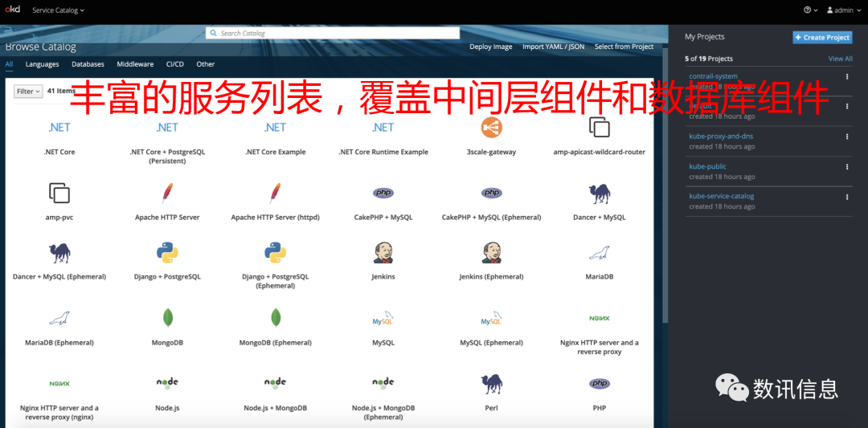Open the Apache HTTP Server feather icon
The width and height of the screenshot is (868, 428).
click(x=167, y=193)
